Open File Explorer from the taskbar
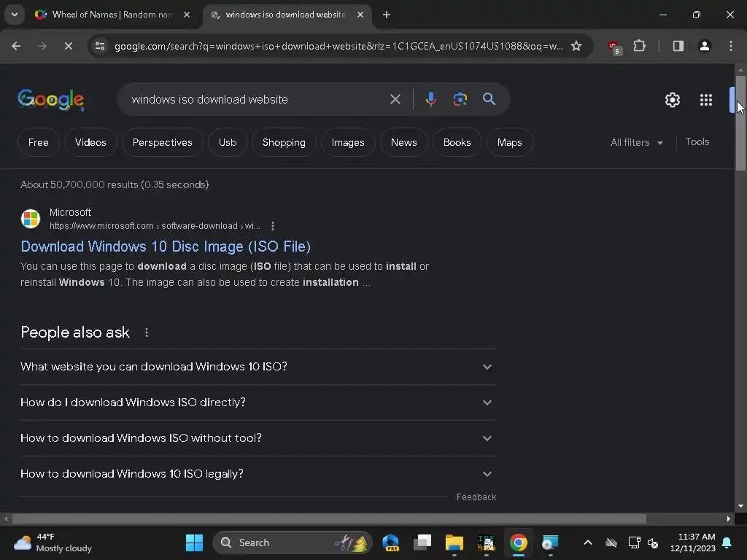Screen dimensions: 747x560 coord(454,542)
